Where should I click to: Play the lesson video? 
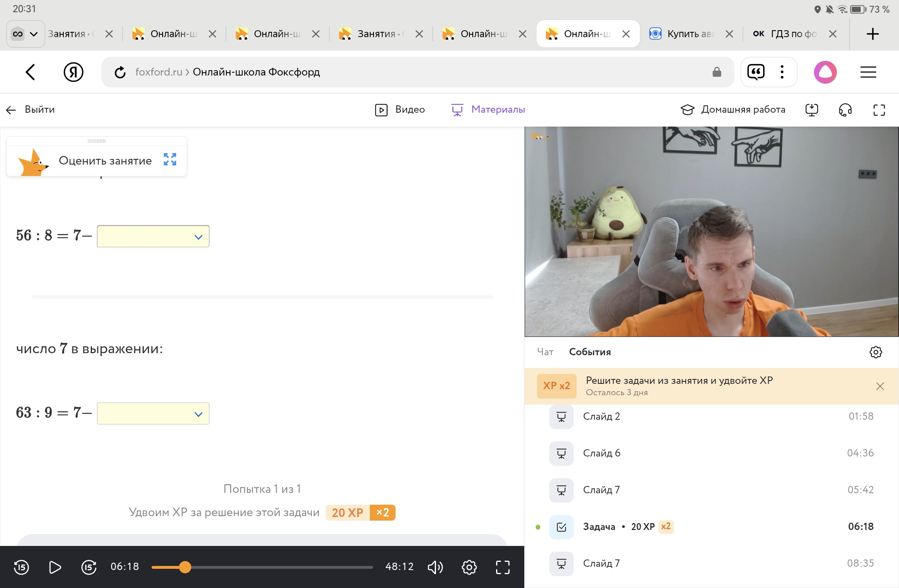[55, 567]
